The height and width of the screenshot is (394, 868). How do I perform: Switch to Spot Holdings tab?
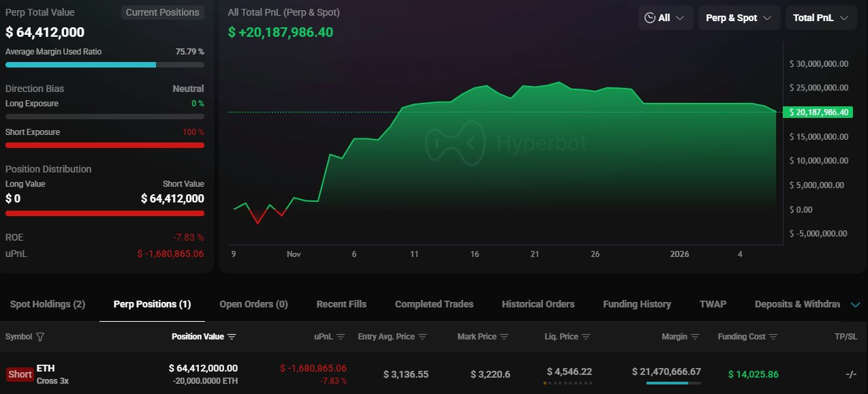(48, 304)
